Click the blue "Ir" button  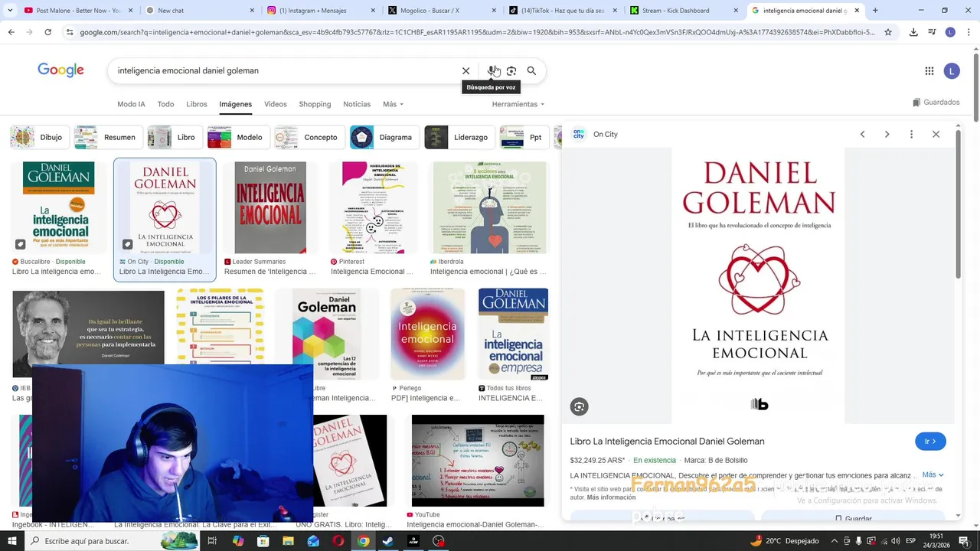point(930,442)
